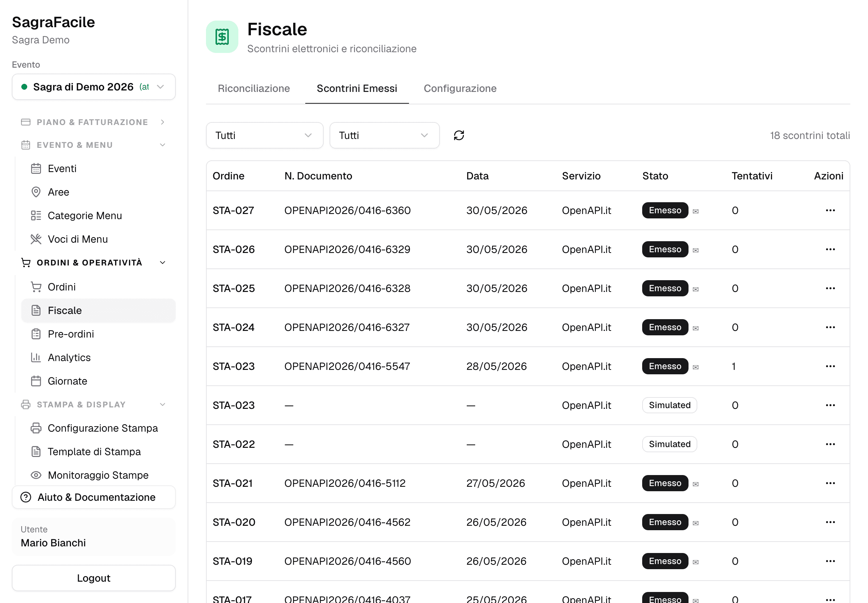Open Aiuto & Documentazione

click(x=93, y=497)
